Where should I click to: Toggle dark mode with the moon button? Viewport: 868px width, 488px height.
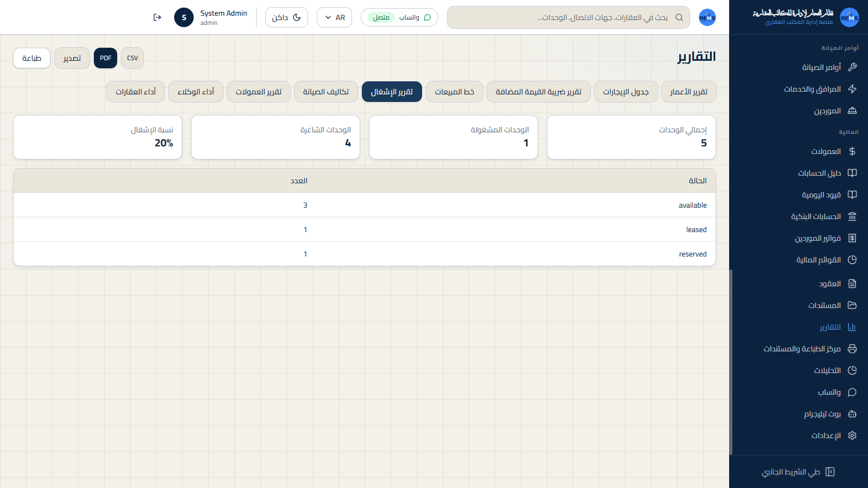click(x=286, y=17)
